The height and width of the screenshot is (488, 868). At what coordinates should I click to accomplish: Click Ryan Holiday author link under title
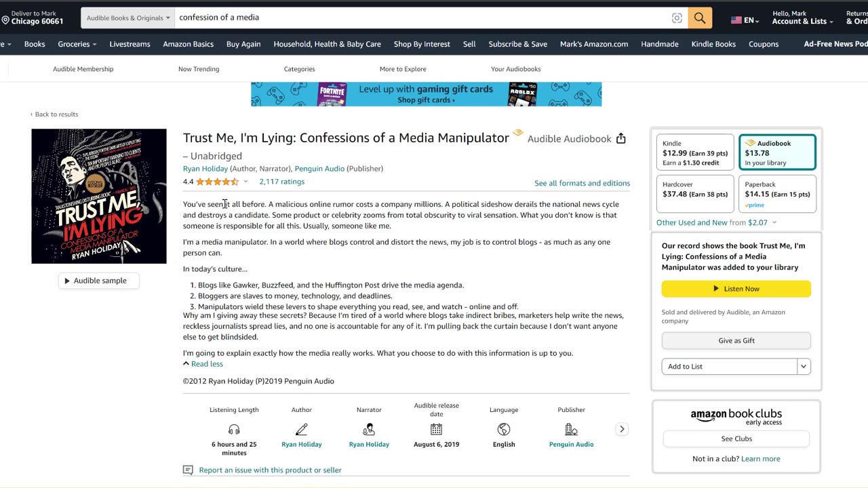point(205,169)
